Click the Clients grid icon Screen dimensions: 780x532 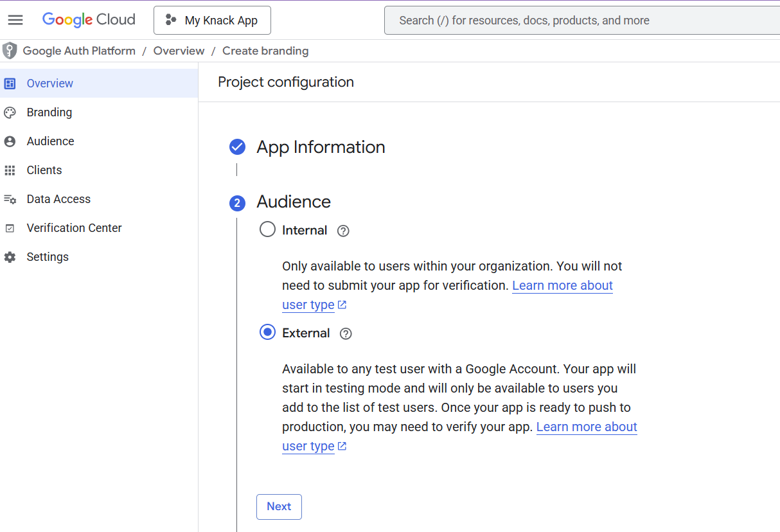pyautogui.click(x=10, y=170)
